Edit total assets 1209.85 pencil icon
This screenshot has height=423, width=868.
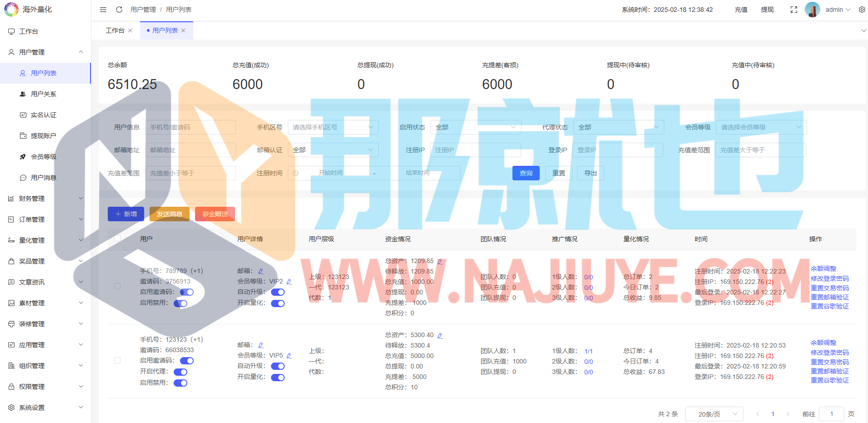[440, 261]
